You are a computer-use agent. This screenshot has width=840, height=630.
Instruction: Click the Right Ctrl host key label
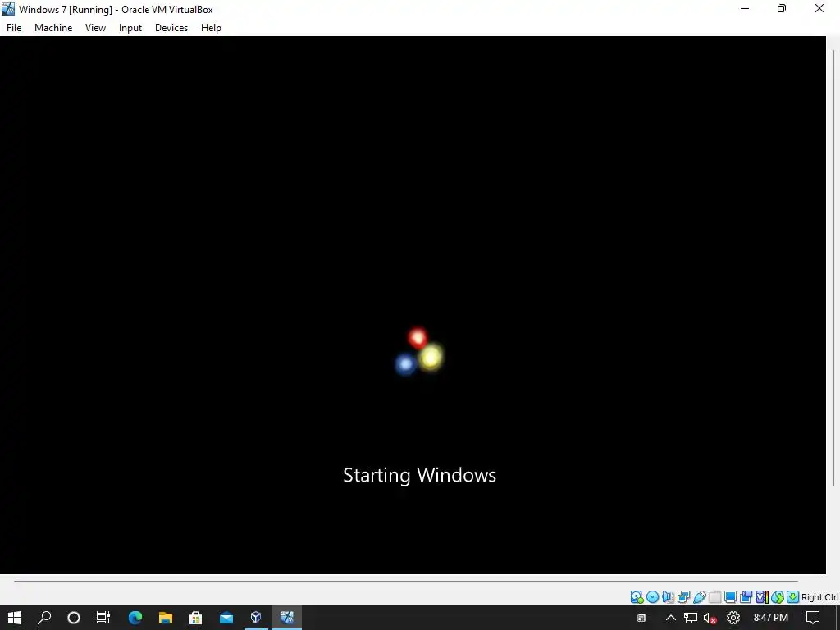point(820,597)
